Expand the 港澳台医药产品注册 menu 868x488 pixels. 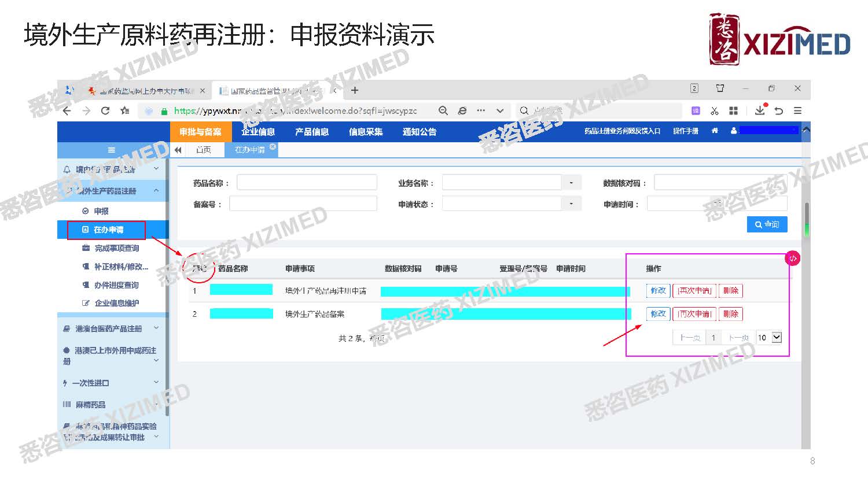click(111, 328)
